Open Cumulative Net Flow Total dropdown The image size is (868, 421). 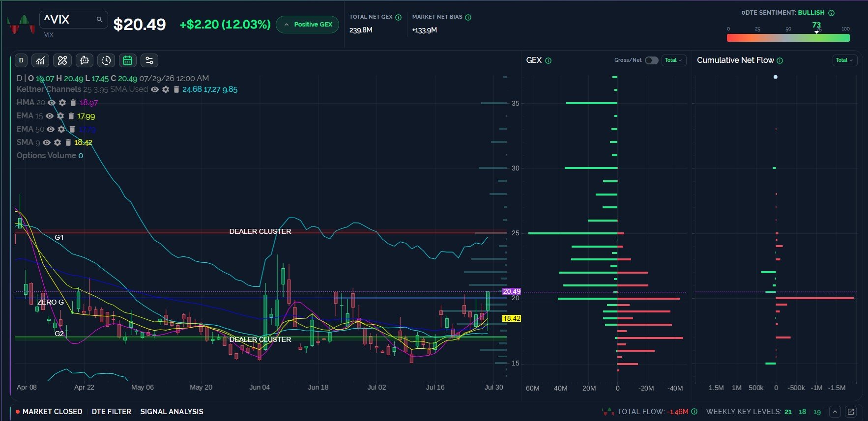click(845, 60)
